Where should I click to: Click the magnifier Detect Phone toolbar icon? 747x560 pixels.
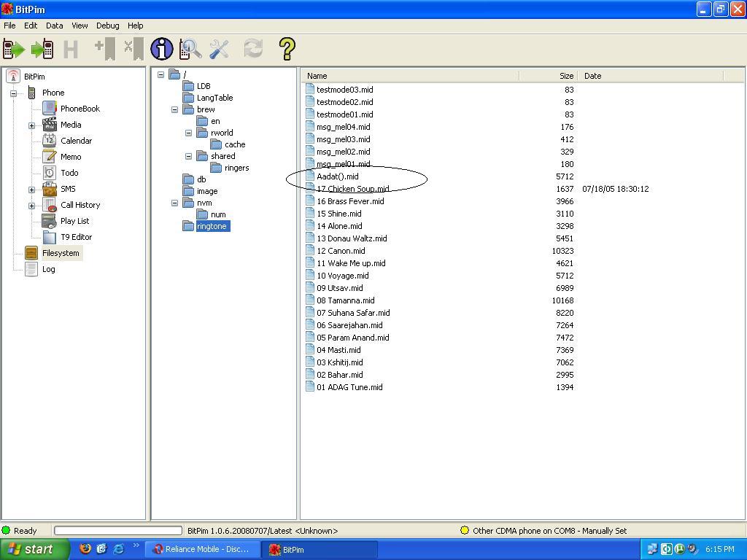[x=190, y=50]
